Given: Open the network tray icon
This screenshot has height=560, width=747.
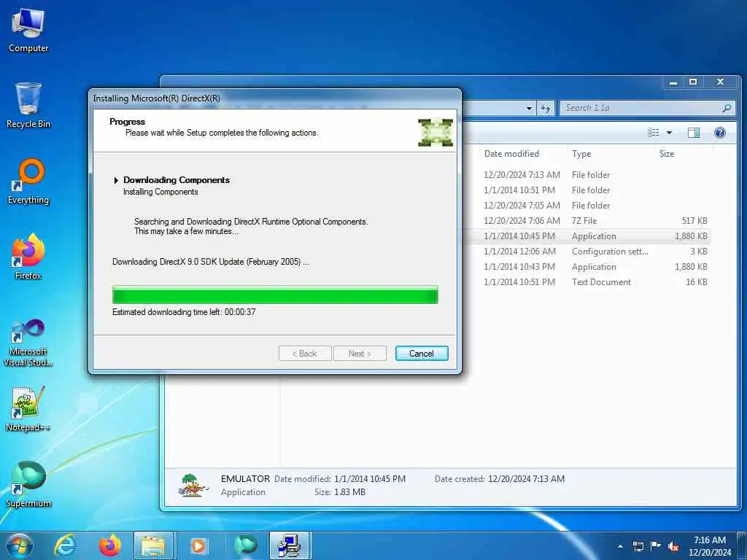Looking at the screenshot, I should (638, 546).
